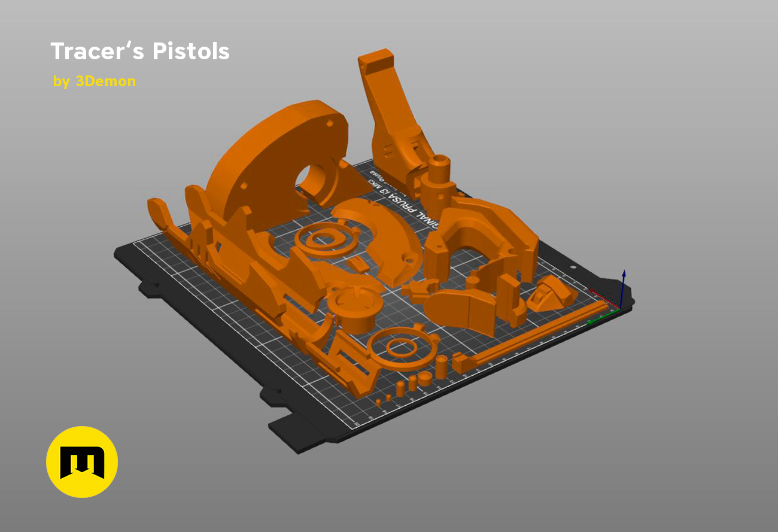Image resolution: width=778 pixels, height=532 pixels.
Task: Select the blue Z-axis arrow of the gizmo
Action: coord(623,281)
